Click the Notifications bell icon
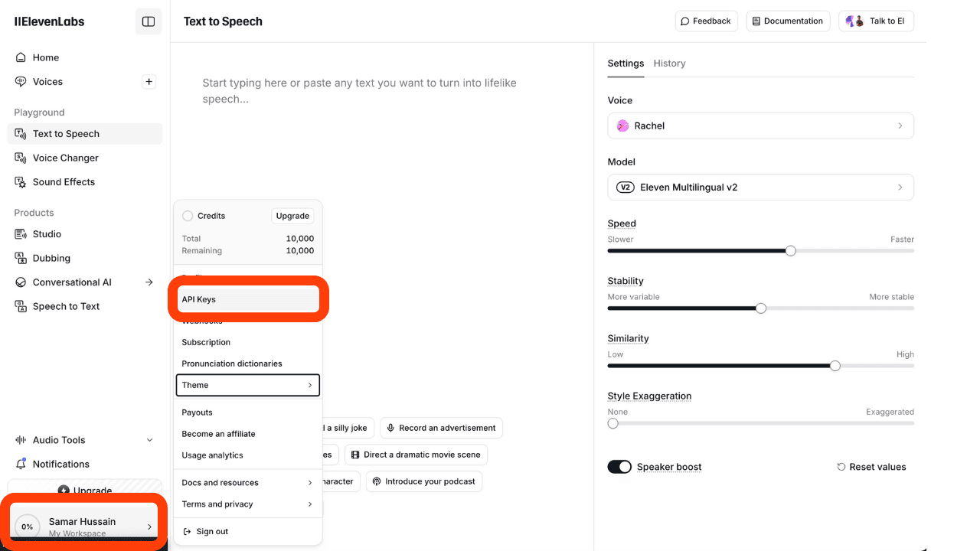Image resolution: width=980 pixels, height=551 pixels. click(21, 464)
